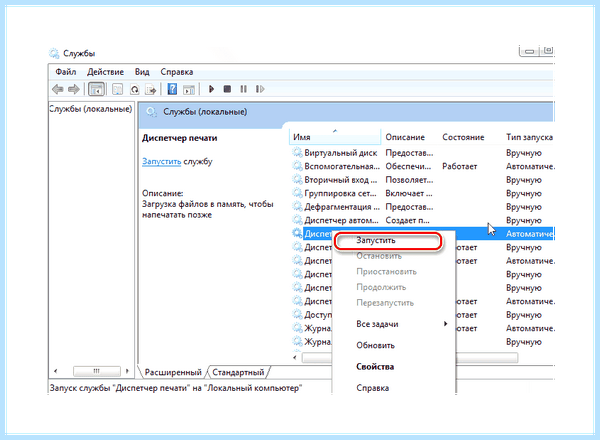The width and height of the screenshot is (600, 440).
Task: Click left tree scrollbar left arrow
Action: tap(56, 371)
